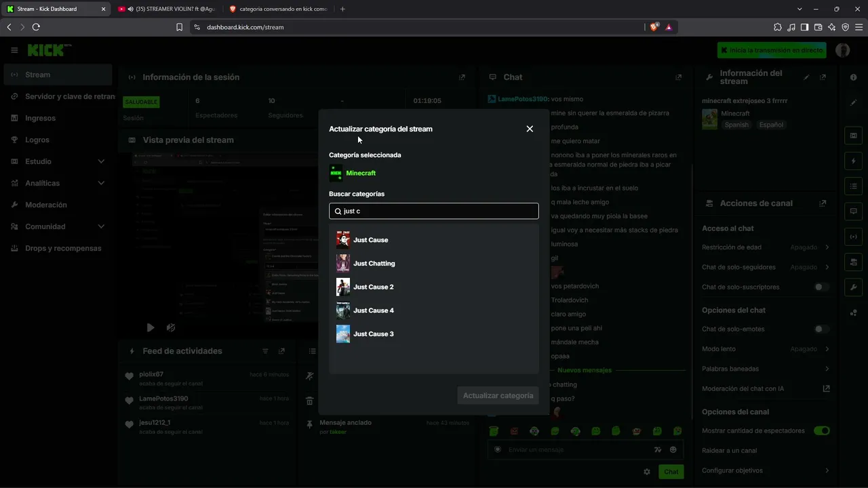Pop out the Chat panel

pyautogui.click(x=678, y=77)
